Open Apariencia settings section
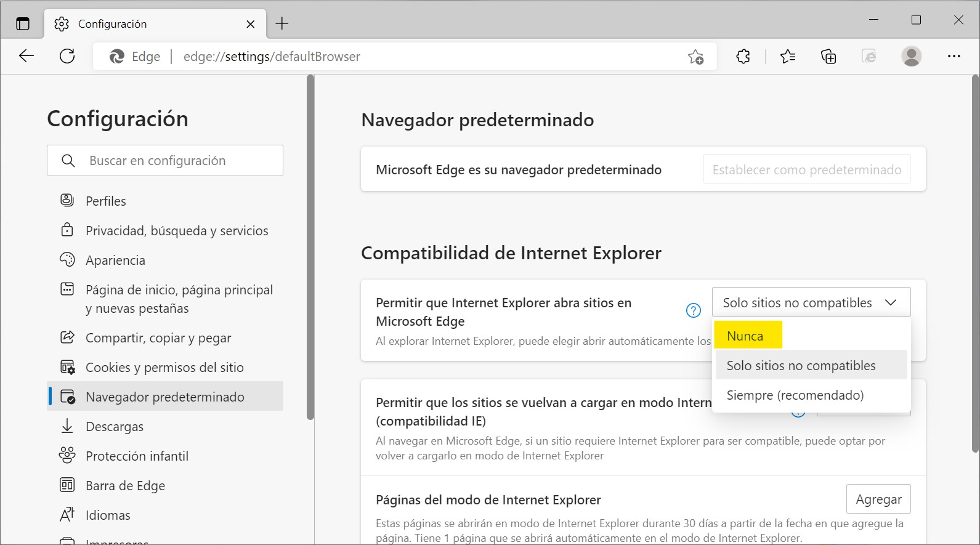 pyautogui.click(x=165, y=260)
